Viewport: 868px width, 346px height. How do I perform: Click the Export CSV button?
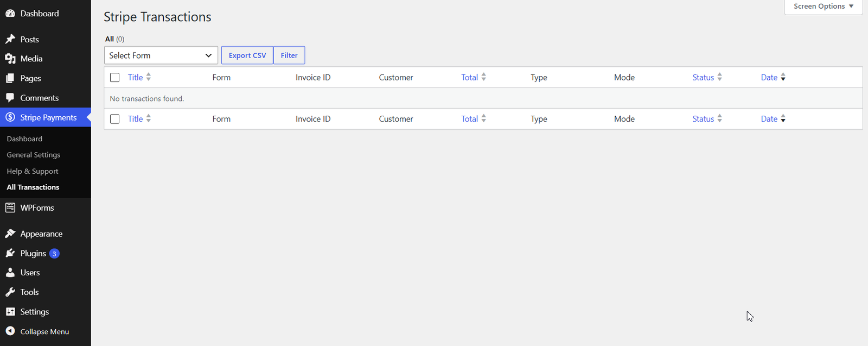click(247, 55)
